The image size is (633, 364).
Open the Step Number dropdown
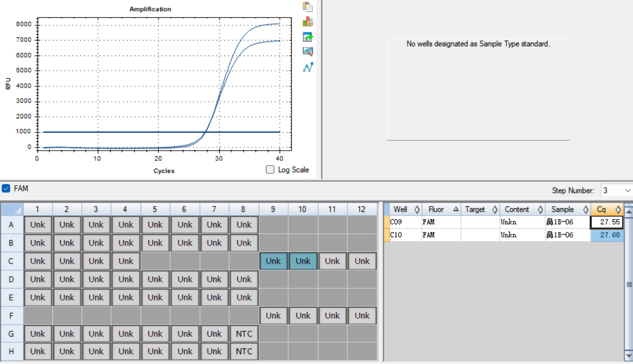click(x=628, y=191)
